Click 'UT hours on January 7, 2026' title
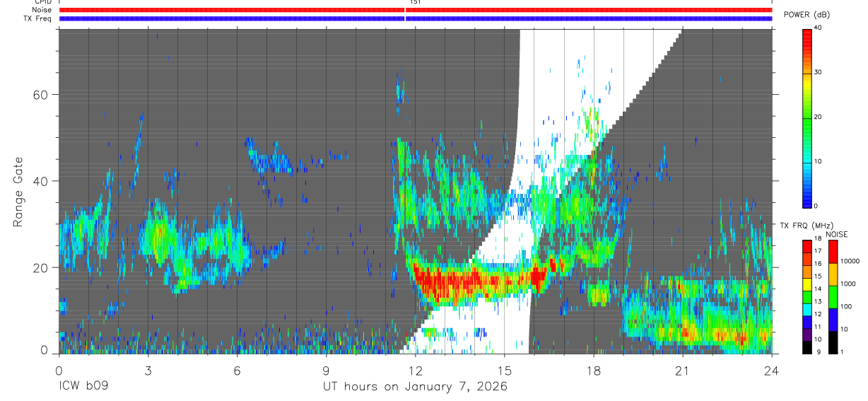 (x=415, y=387)
